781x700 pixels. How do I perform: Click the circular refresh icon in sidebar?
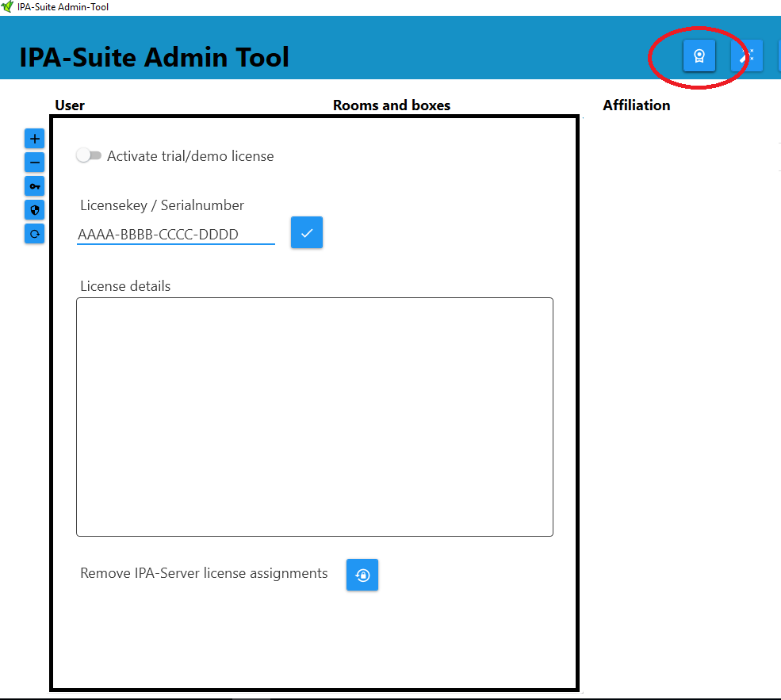click(34, 234)
